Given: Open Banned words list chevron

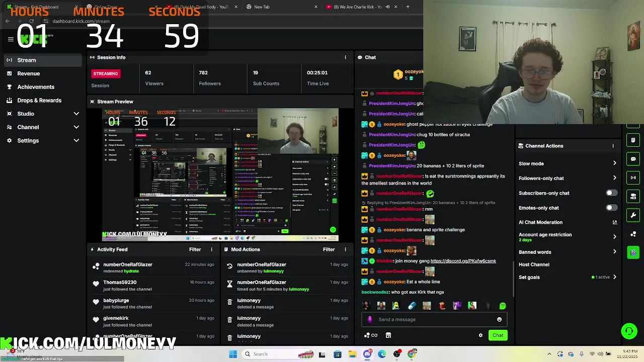Looking at the screenshot, I should (x=614, y=252).
